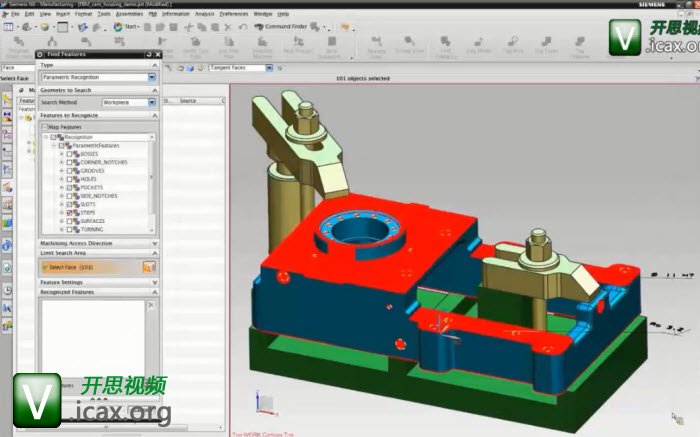This screenshot has height=437, width=700.
Task: Expand the Machining Access Direction section
Action: click(x=155, y=243)
